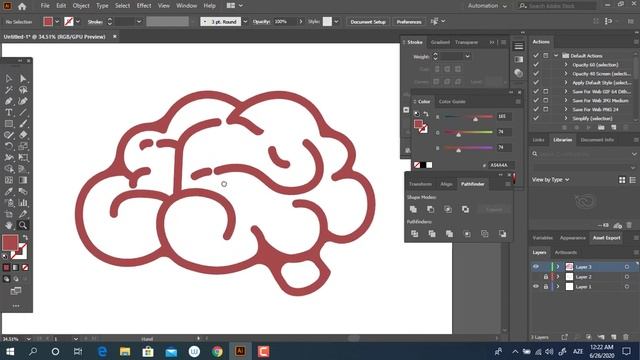The height and width of the screenshot is (360, 640).
Task: Toggle visibility of Layer 3
Action: point(536,267)
